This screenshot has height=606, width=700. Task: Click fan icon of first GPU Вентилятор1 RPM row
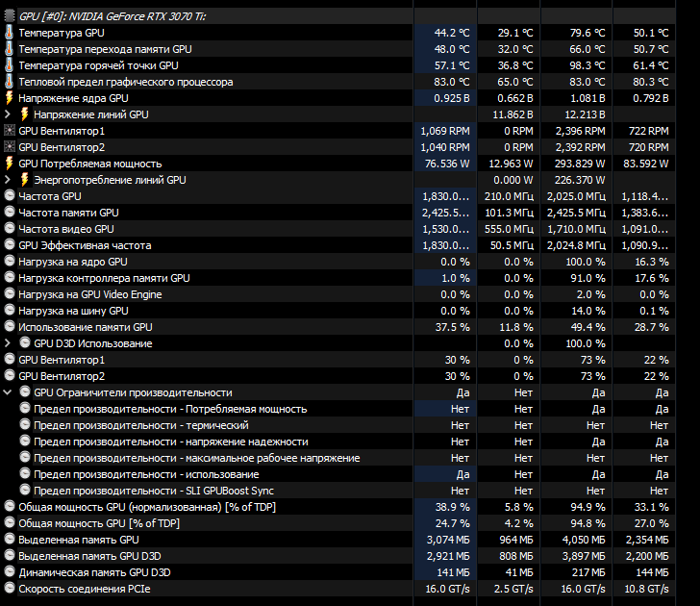tap(9, 131)
